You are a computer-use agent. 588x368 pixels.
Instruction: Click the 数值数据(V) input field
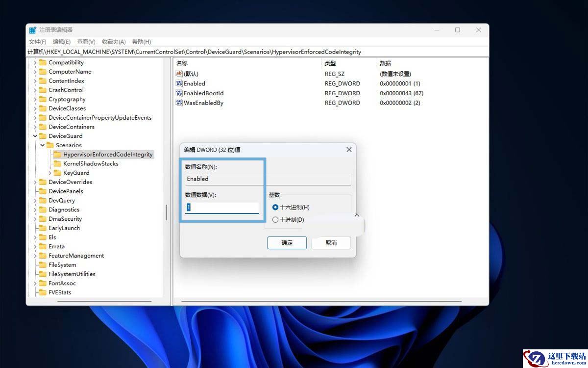[222, 208]
